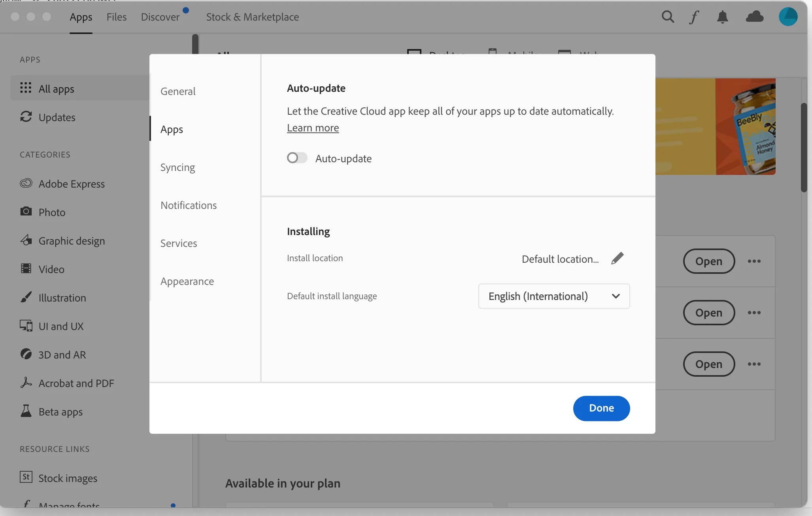Go to Stock & Marketplace tab
Viewport: 812px width, 516px height.
[252, 17]
